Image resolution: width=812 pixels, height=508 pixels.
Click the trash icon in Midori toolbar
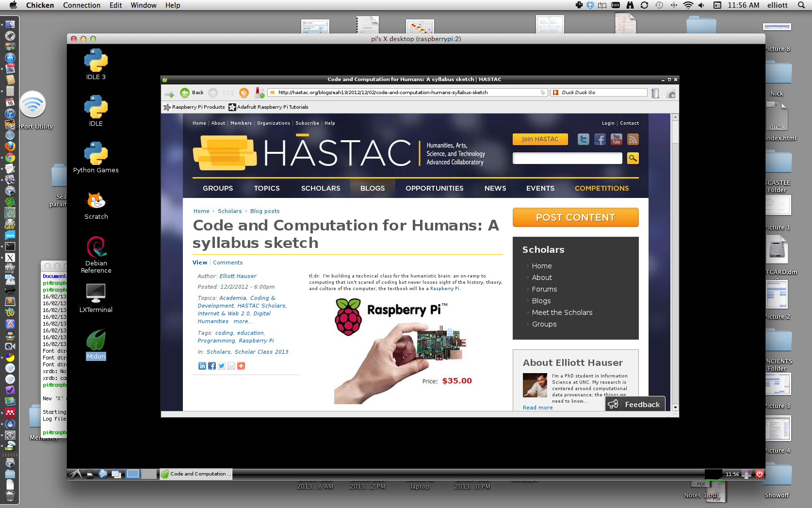[x=655, y=93]
